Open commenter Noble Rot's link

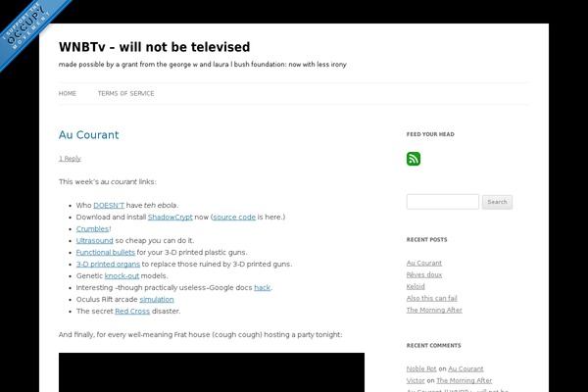[421, 368]
